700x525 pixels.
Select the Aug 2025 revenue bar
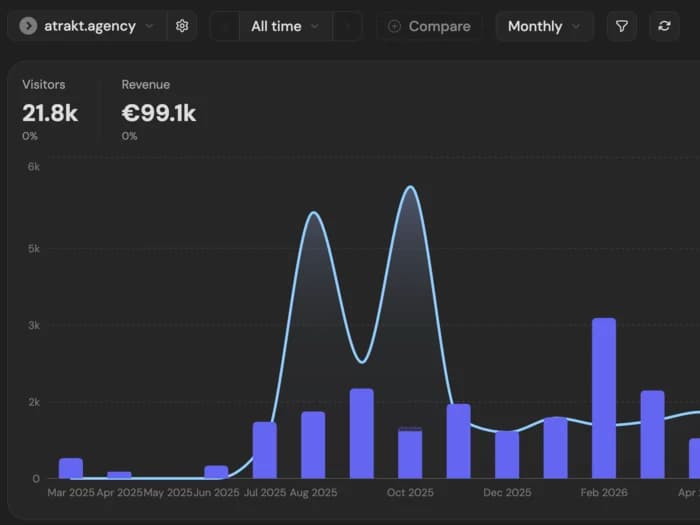[313, 445]
